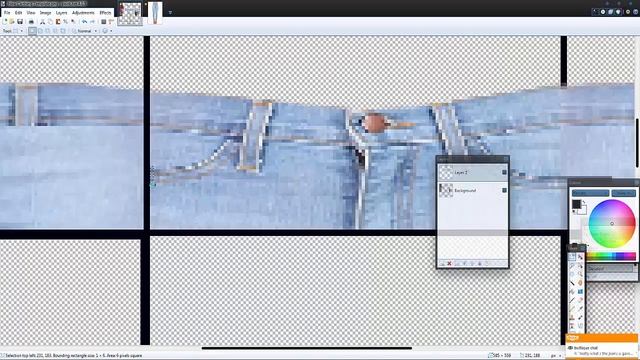The height and width of the screenshot is (360, 640).
Task: Swap primary and secondary colors arrow
Action: point(584,202)
